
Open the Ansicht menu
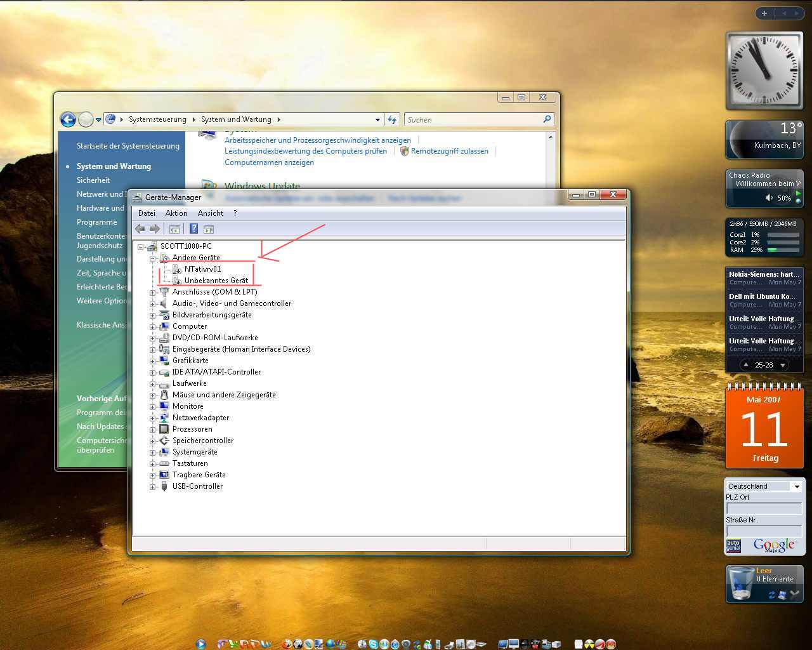(211, 213)
